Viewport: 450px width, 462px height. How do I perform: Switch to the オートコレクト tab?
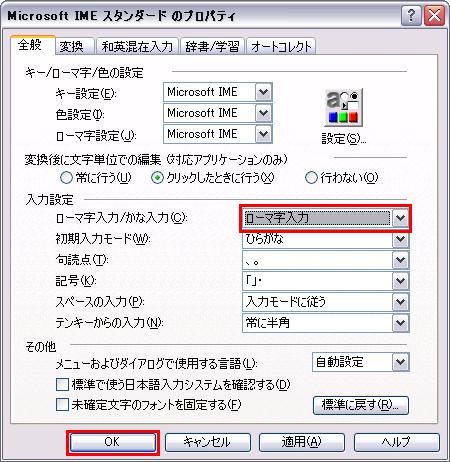click(281, 46)
